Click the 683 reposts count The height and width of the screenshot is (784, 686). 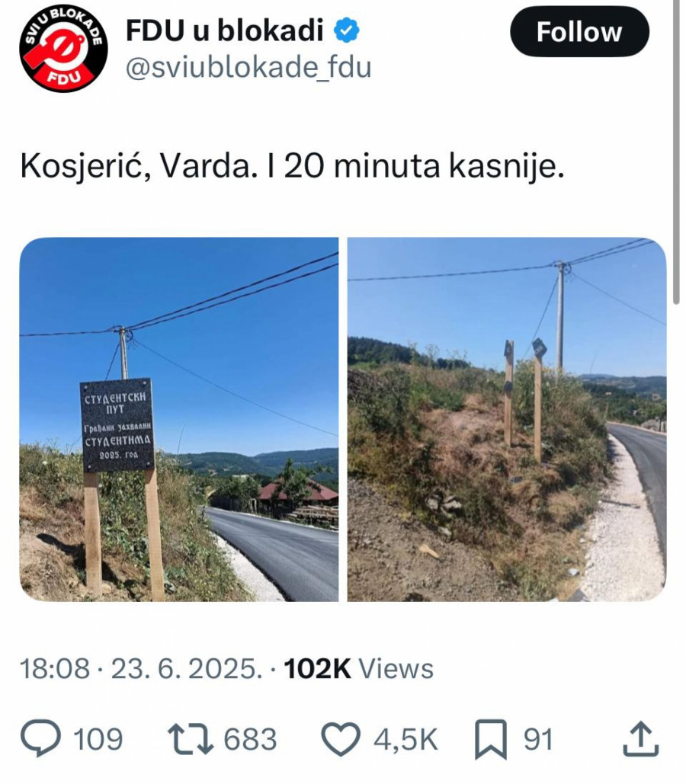[250, 740]
